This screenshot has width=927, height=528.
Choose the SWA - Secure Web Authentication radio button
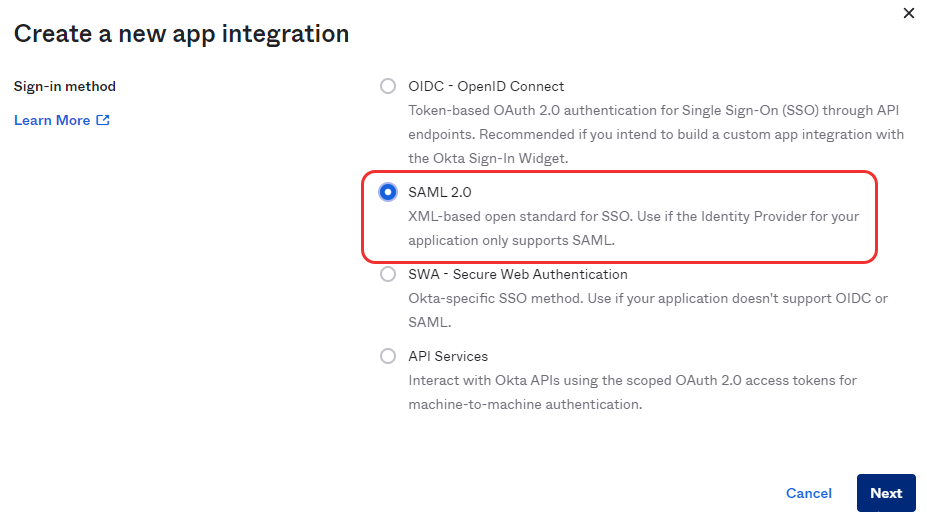pos(388,274)
